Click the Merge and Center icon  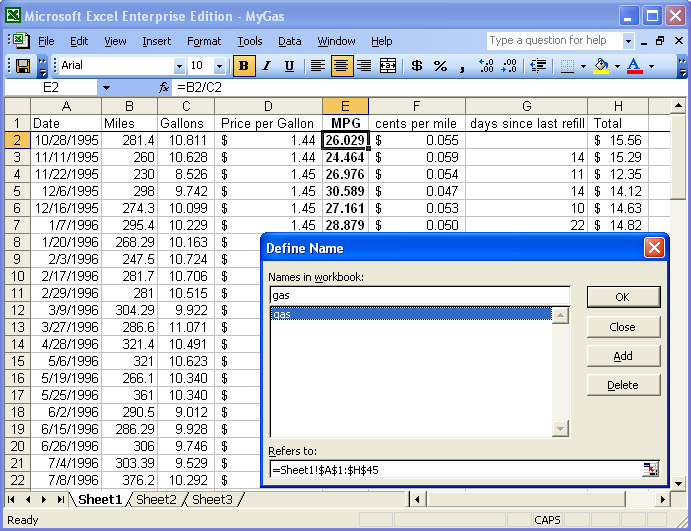click(388, 66)
